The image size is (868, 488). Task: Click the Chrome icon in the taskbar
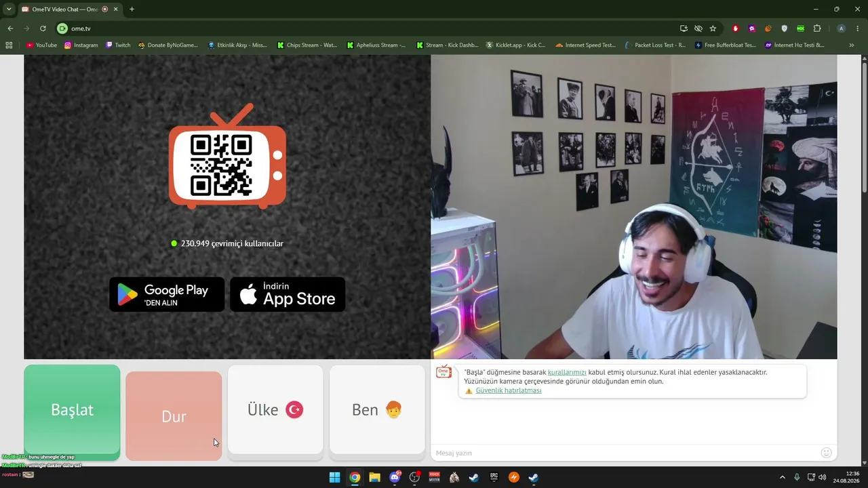pyautogui.click(x=355, y=477)
